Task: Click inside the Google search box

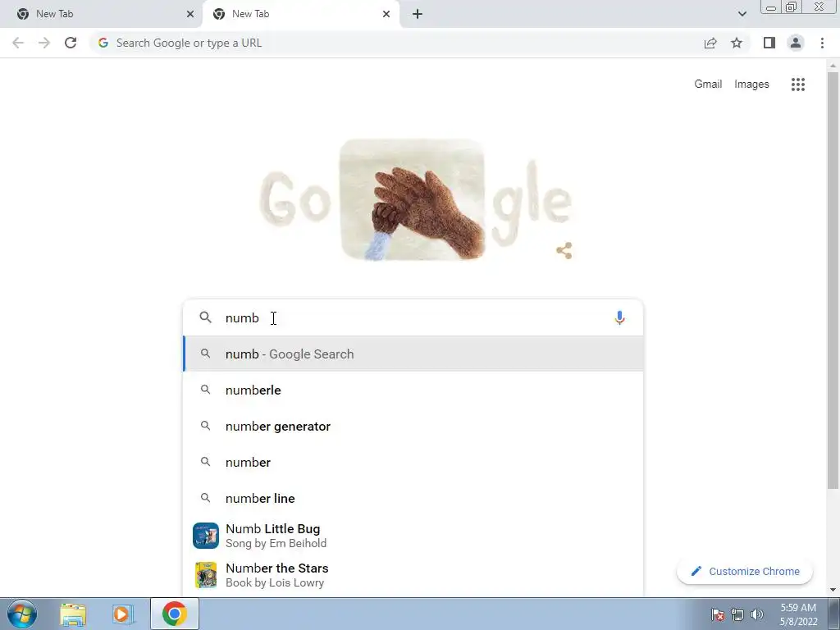Action: pyautogui.click(x=413, y=317)
